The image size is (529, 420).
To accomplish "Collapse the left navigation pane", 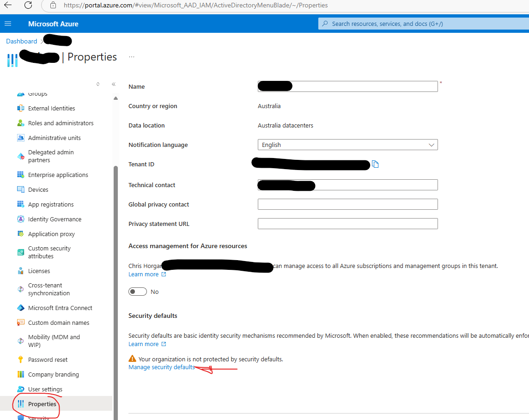I will pyautogui.click(x=114, y=84).
